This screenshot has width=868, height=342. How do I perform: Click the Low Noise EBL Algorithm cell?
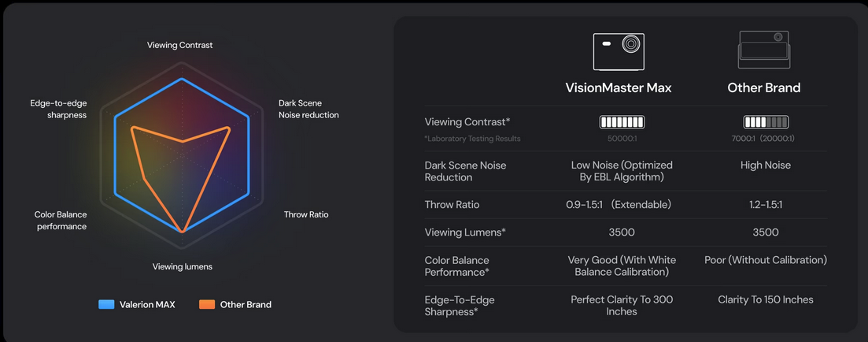[622, 171]
